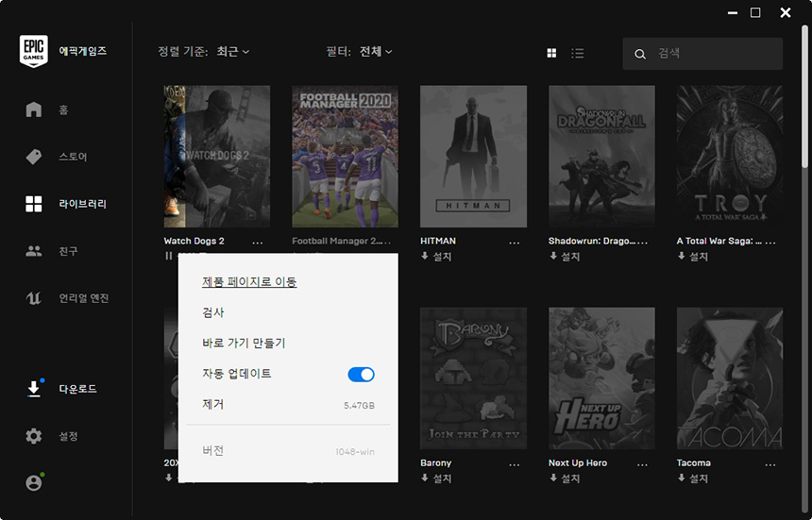Select 제거 uninstall in context menu
812x520 pixels.
tap(212, 404)
